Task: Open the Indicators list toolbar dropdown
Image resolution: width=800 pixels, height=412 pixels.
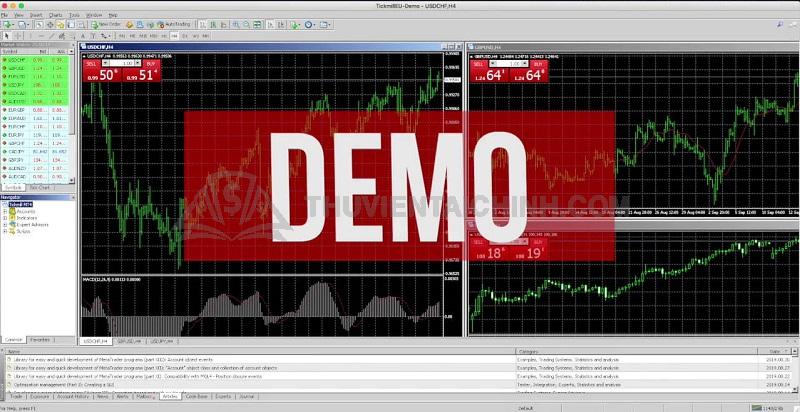Action: 295,24
